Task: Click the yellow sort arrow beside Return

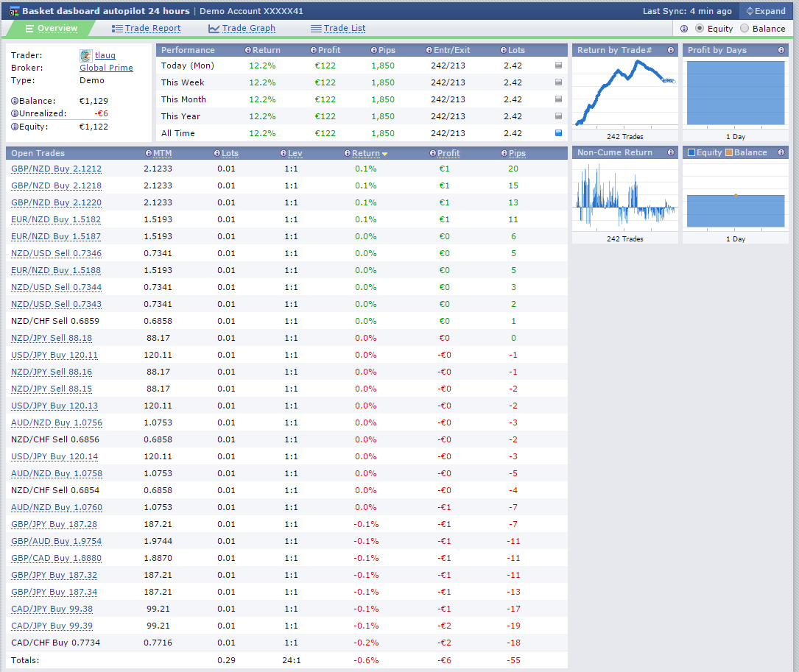Action: coord(384,154)
